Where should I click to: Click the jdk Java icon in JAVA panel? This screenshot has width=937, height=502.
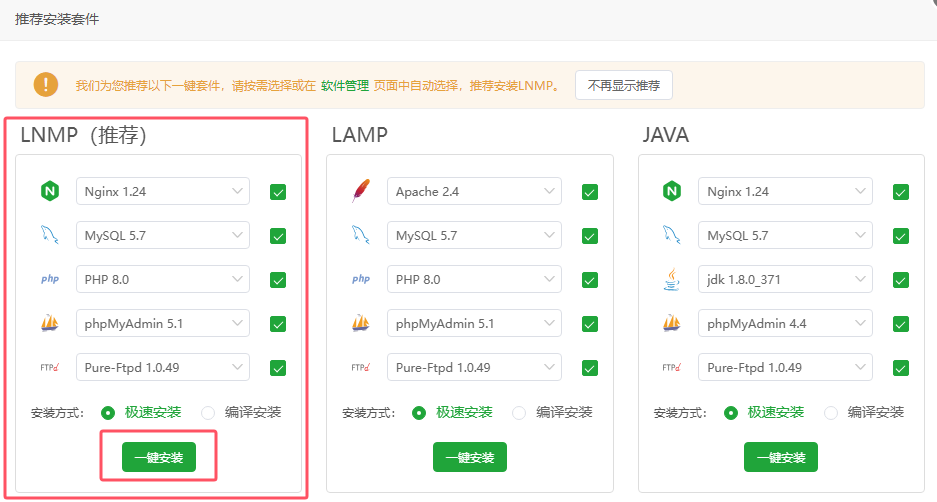(672, 280)
